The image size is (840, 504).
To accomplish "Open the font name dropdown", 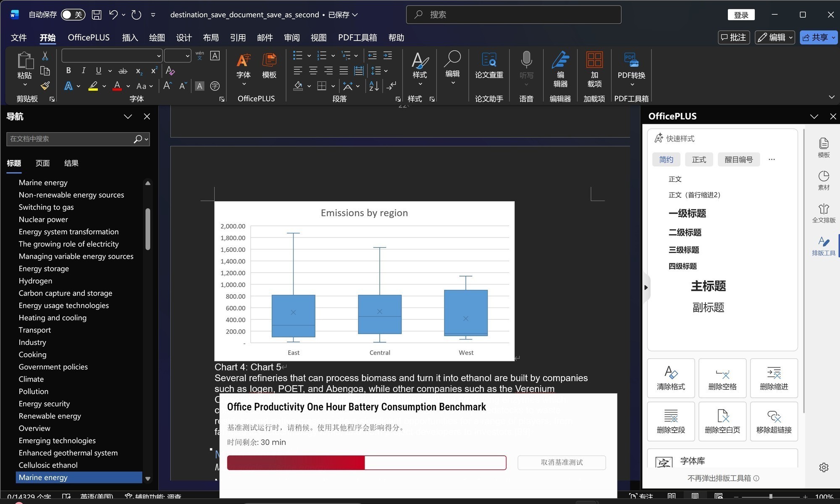I will [x=159, y=55].
